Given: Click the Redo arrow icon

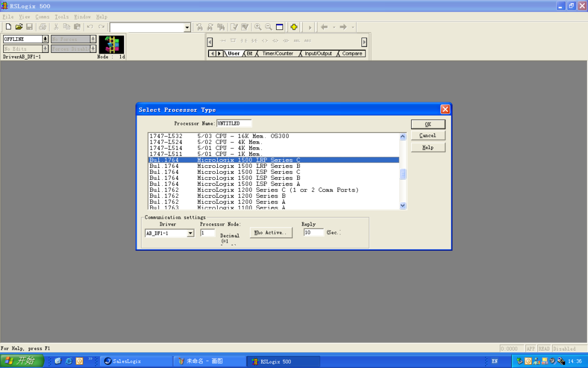Looking at the screenshot, I should point(101,27).
